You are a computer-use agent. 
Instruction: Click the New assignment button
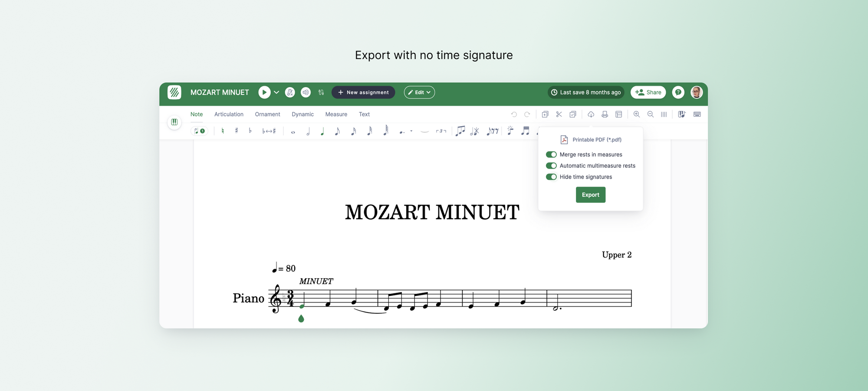click(x=363, y=92)
